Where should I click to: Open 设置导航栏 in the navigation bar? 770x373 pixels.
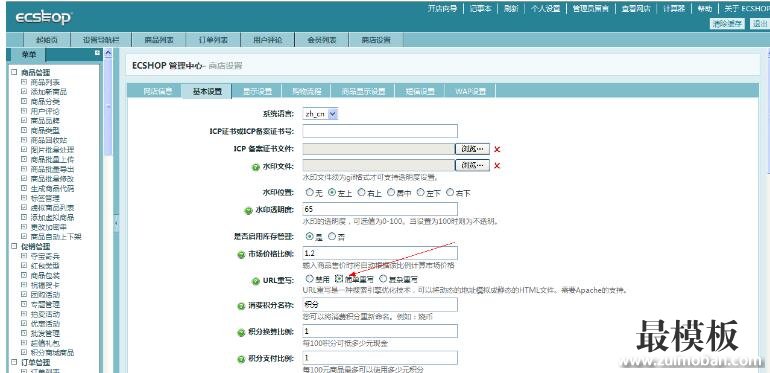(101, 40)
